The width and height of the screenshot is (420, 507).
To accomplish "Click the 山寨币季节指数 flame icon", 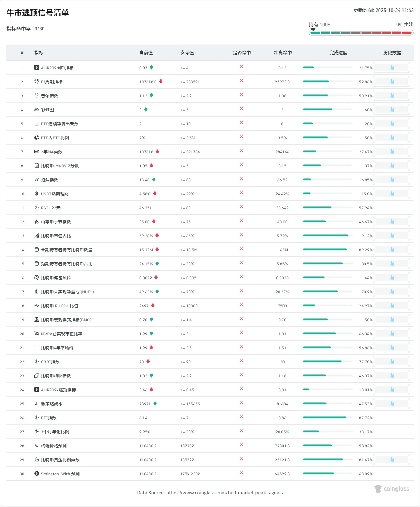I will pos(36,222).
